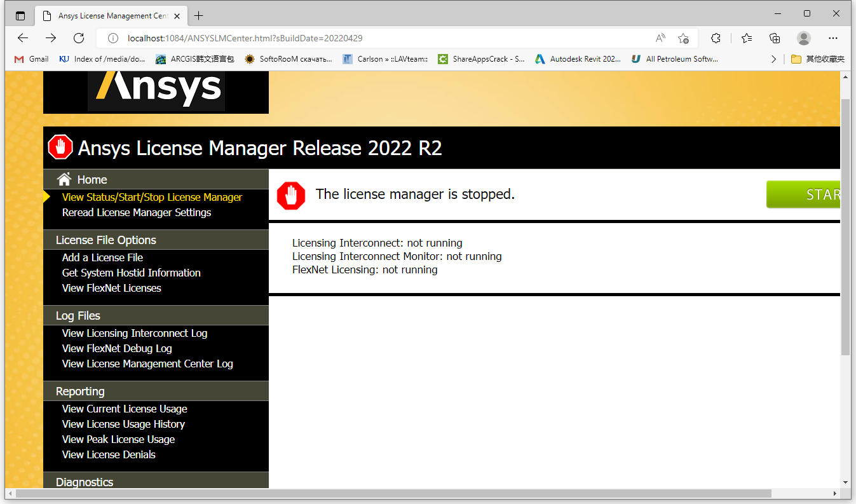
Task: Click the Home house icon
Action: tap(64, 179)
